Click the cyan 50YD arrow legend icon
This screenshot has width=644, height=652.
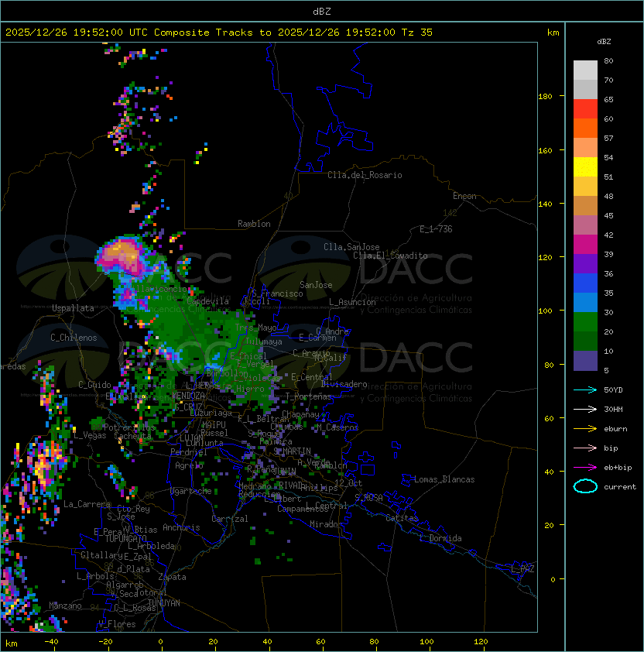pos(585,390)
